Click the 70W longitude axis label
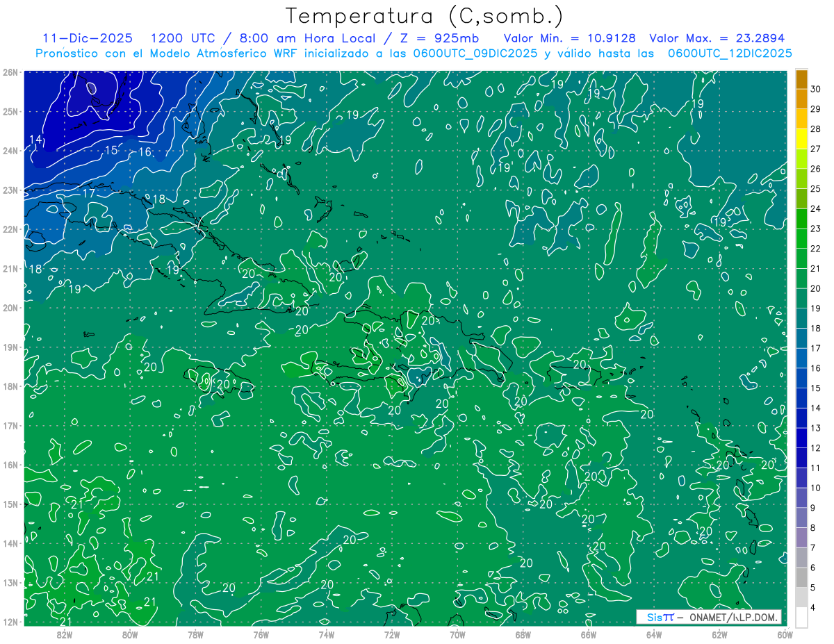Screen dimensions: 834x644 [457, 634]
